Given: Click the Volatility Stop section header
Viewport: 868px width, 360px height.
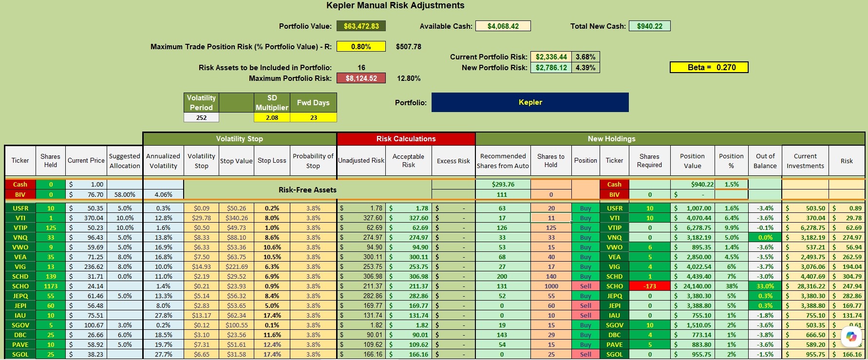Looking at the screenshot, I should [x=239, y=139].
